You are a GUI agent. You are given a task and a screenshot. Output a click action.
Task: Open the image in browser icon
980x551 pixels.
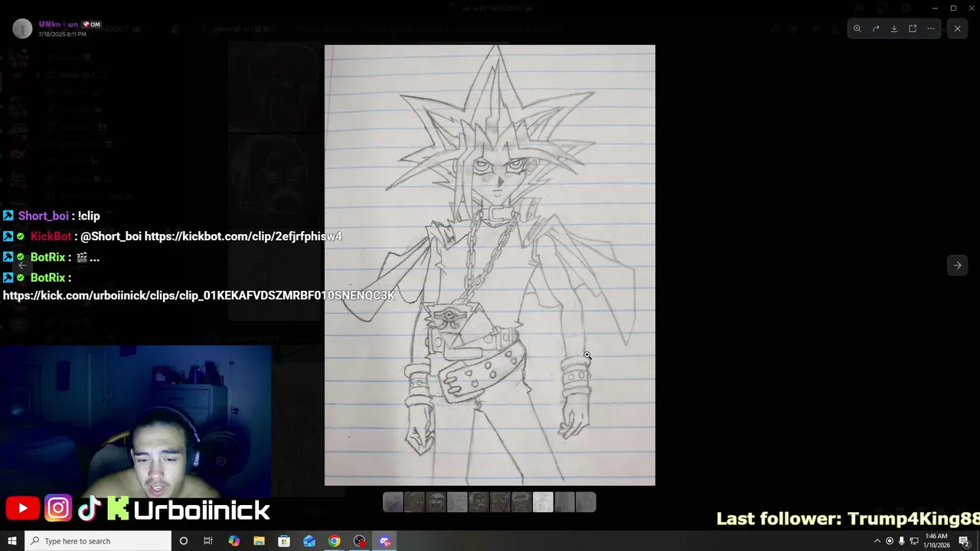point(913,28)
